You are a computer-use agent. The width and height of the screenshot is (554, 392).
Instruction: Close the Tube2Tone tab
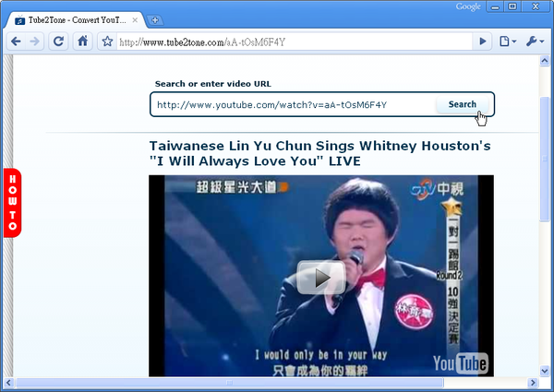[135, 20]
